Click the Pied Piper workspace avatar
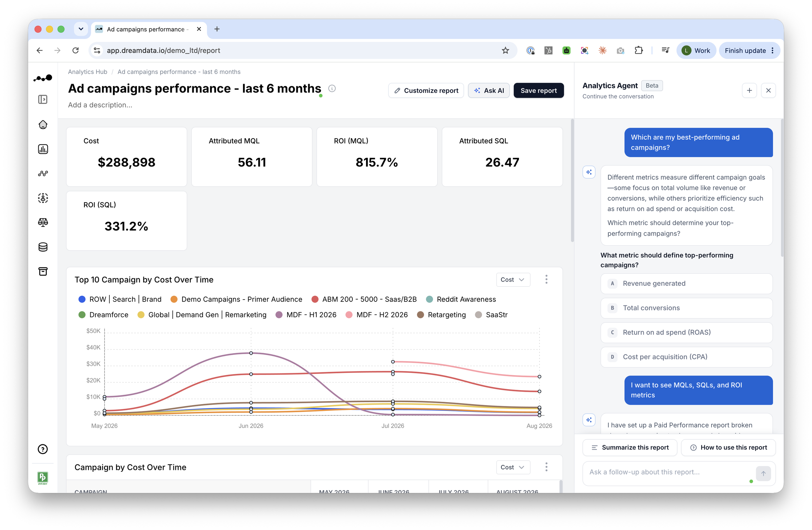This screenshot has width=812, height=530. point(43,478)
